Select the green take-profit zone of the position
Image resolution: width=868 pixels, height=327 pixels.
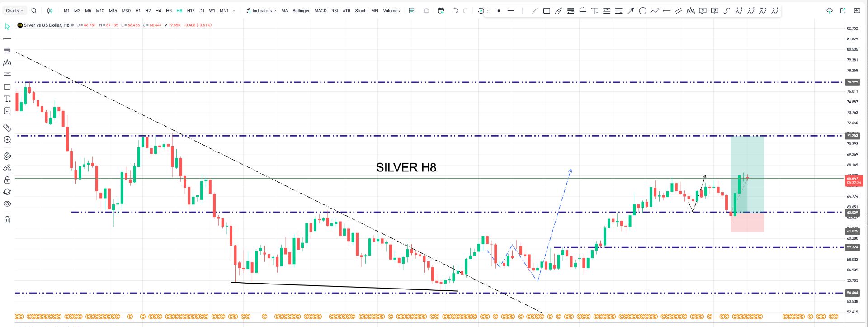point(747,174)
